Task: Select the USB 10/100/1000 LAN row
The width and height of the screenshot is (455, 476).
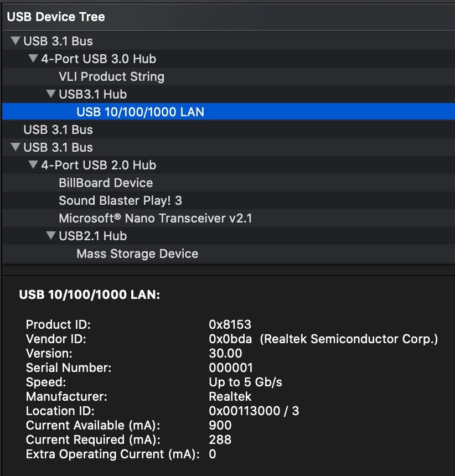Action: [x=140, y=112]
